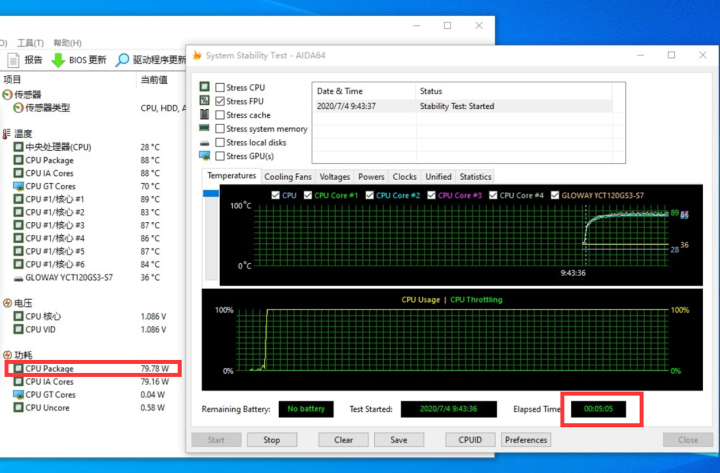The height and width of the screenshot is (473, 720).
Task: Click the monitor icon beside Stress GPU(s)
Action: tap(204, 156)
